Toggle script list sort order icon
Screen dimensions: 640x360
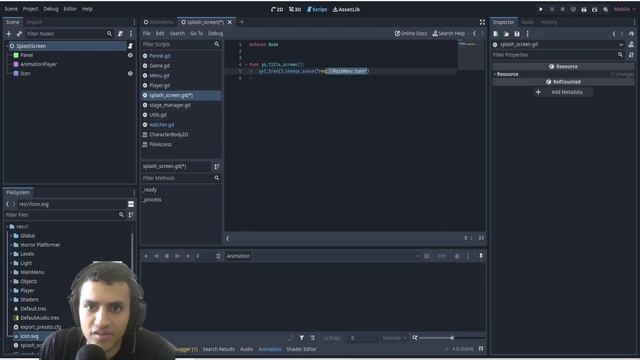[x=217, y=167]
